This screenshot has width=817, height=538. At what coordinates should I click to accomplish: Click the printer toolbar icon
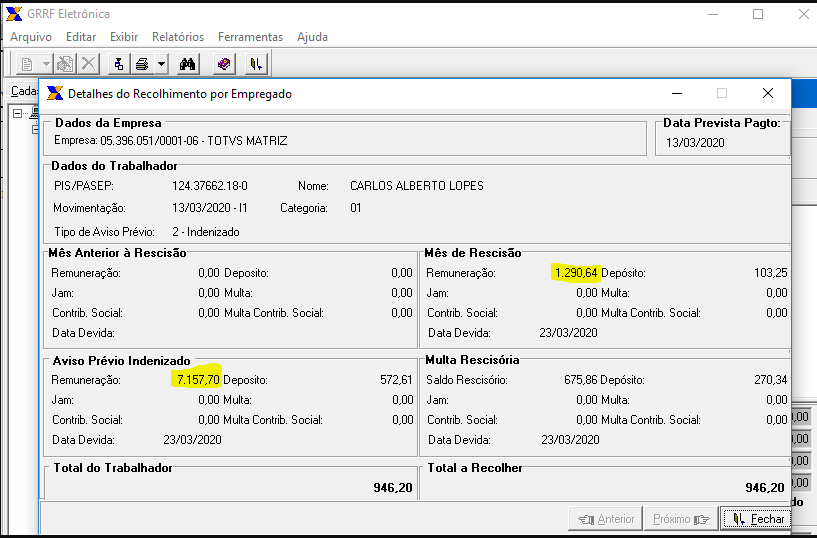(142, 64)
